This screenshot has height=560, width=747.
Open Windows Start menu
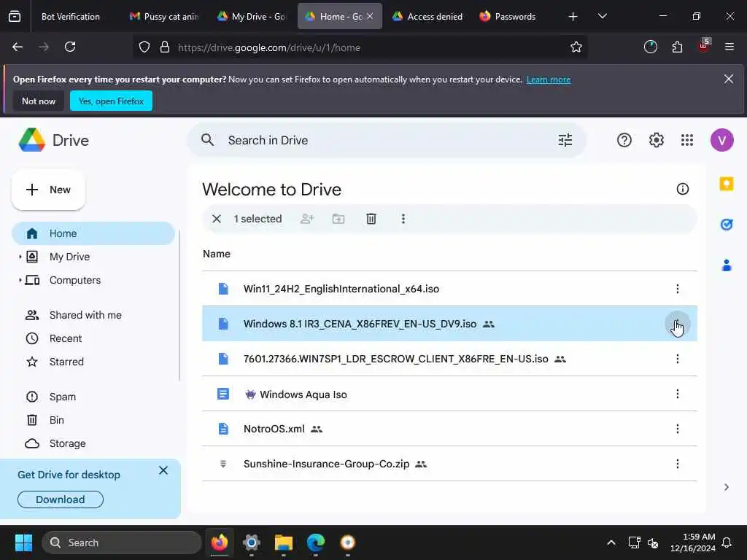point(23,542)
